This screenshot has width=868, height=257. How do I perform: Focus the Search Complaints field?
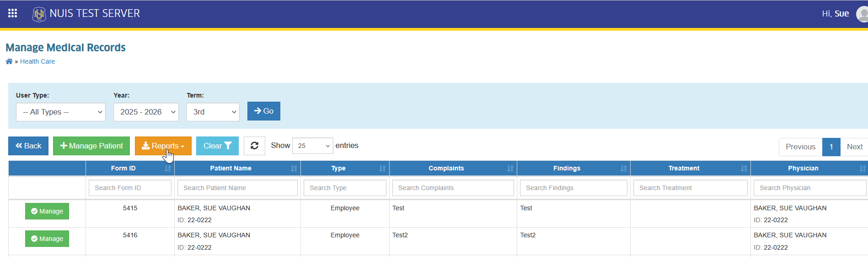click(453, 188)
